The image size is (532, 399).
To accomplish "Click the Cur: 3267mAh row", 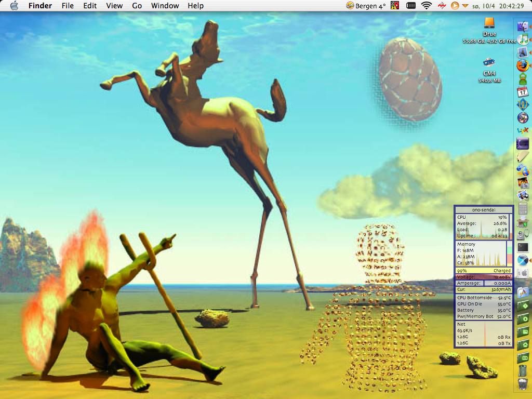I will click(484, 289).
